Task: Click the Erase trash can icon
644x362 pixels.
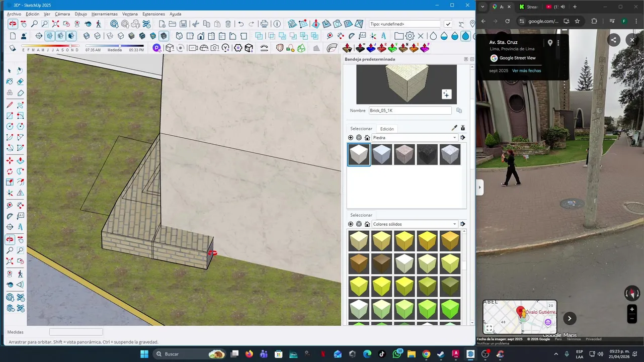Action: tap(228, 24)
